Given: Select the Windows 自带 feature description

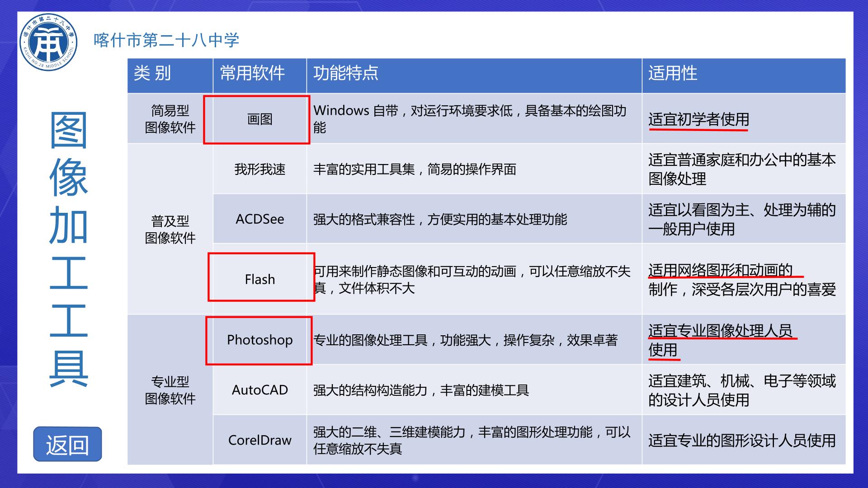Looking at the screenshot, I should click(470, 119).
